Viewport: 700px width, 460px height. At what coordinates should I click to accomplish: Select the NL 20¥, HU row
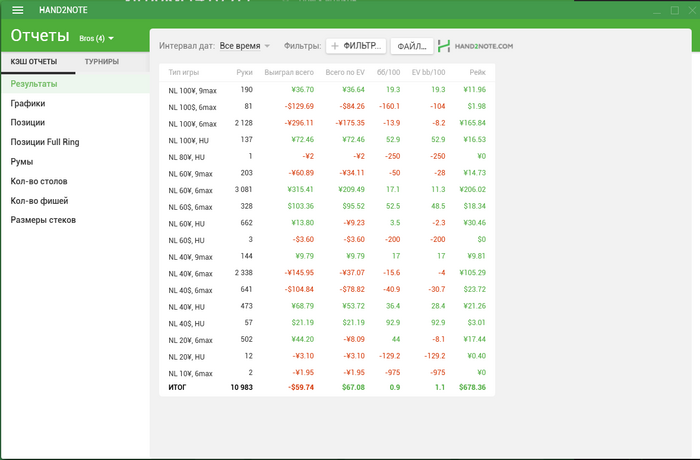[327, 356]
